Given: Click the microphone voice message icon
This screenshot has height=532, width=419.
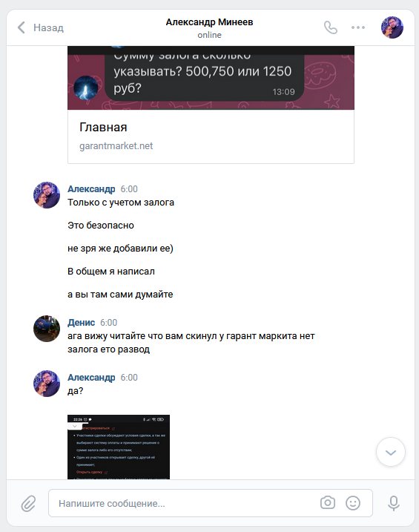Looking at the screenshot, I should coord(394,503).
